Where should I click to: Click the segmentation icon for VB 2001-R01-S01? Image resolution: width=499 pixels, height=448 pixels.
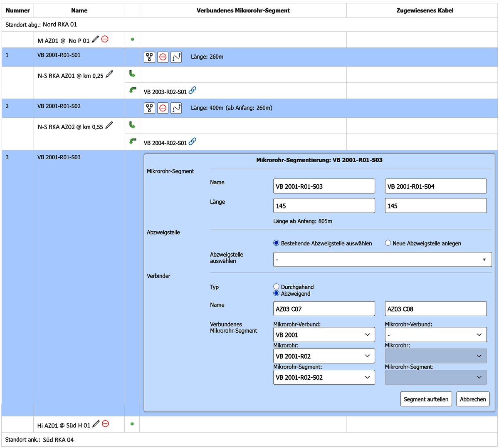coord(149,57)
